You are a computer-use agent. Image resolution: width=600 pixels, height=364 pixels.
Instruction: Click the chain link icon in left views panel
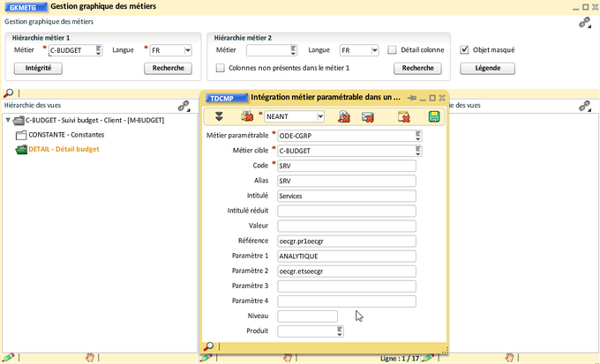click(x=184, y=106)
